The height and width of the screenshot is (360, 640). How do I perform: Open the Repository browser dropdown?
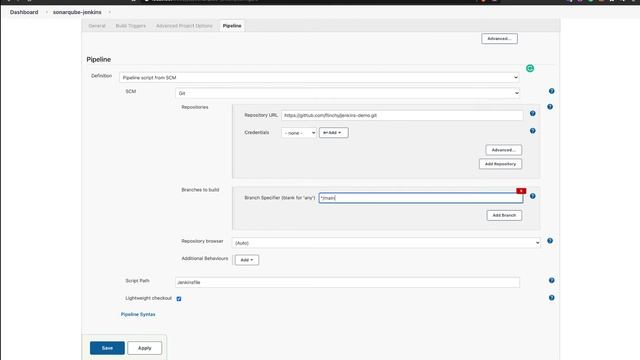pyautogui.click(x=386, y=243)
